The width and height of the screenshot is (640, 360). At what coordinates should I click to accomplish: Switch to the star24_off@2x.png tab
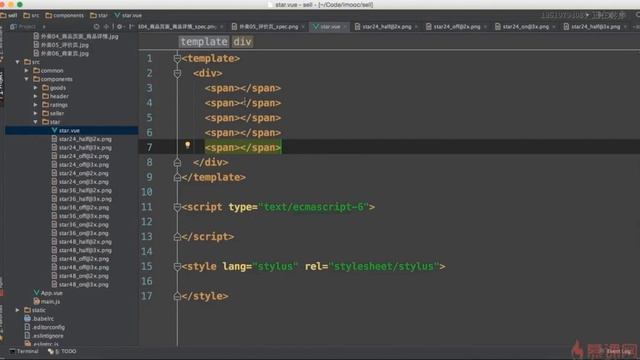pos(457,27)
